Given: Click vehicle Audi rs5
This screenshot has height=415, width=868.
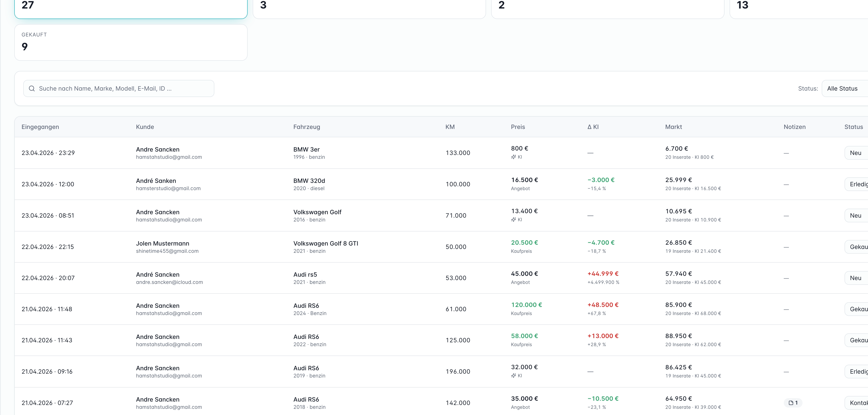Looking at the screenshot, I should coord(305,275).
